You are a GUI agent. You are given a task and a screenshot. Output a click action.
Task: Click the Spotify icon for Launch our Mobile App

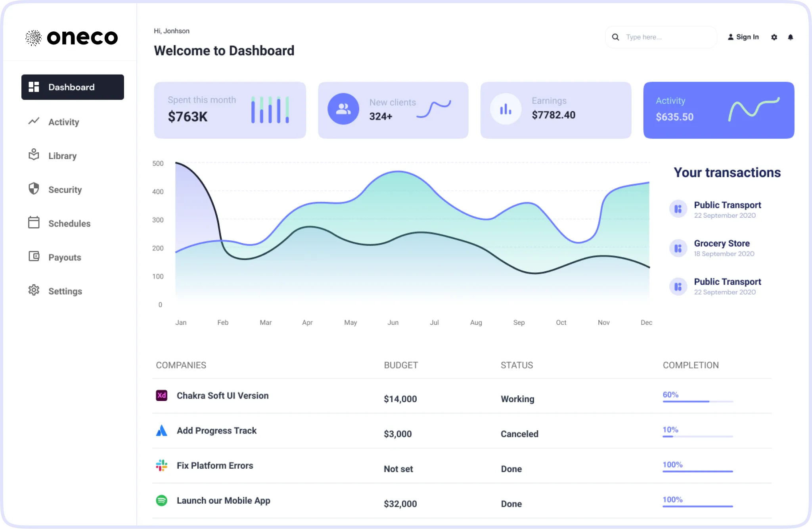click(x=161, y=500)
